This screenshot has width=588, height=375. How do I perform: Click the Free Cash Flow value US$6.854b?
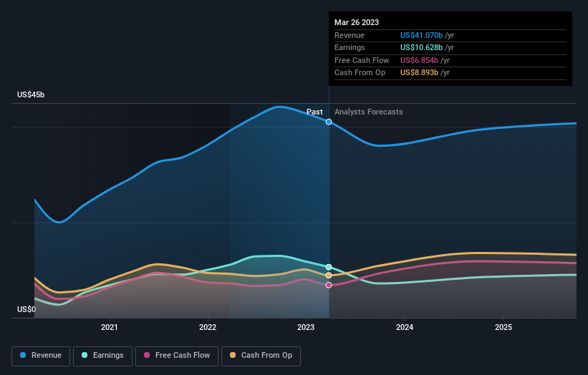[x=419, y=60]
